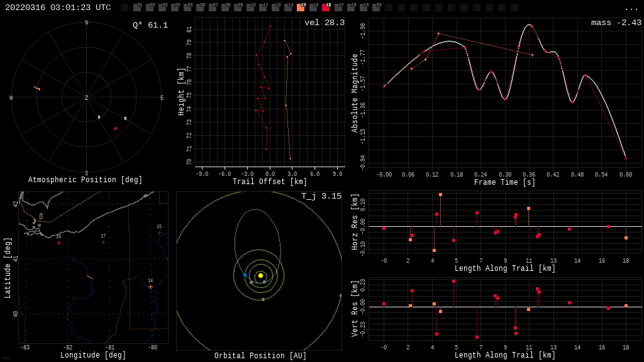Click the Trail Offset [km] axis label

click(270, 182)
